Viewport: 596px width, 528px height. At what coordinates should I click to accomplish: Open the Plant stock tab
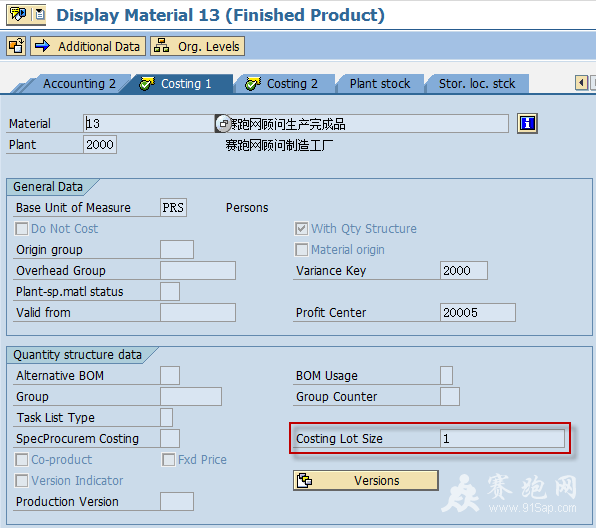(x=380, y=84)
